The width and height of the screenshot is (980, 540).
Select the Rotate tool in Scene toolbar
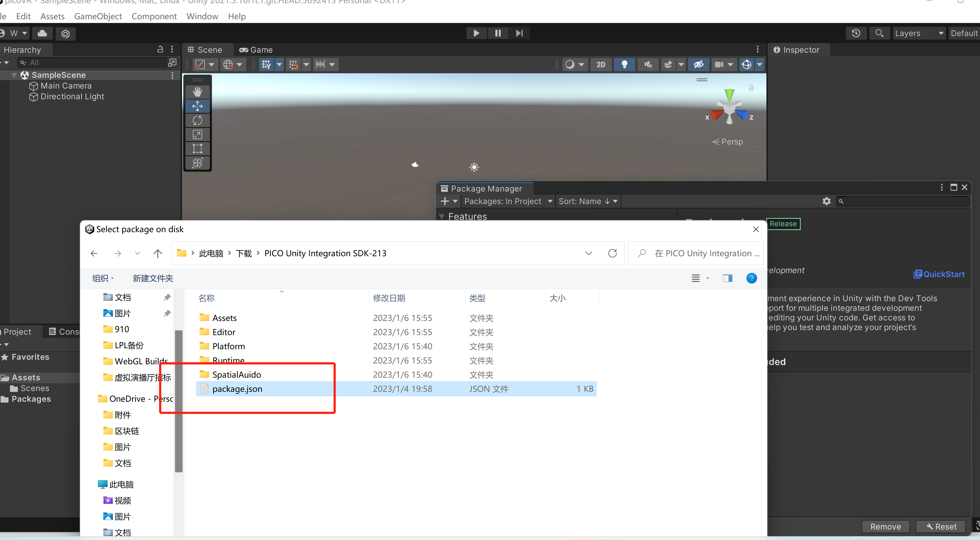point(197,120)
